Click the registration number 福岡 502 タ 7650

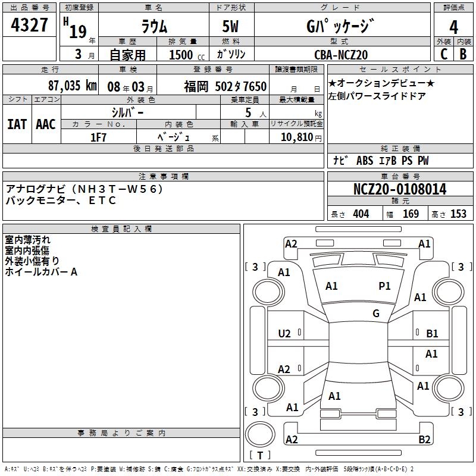tap(226, 86)
